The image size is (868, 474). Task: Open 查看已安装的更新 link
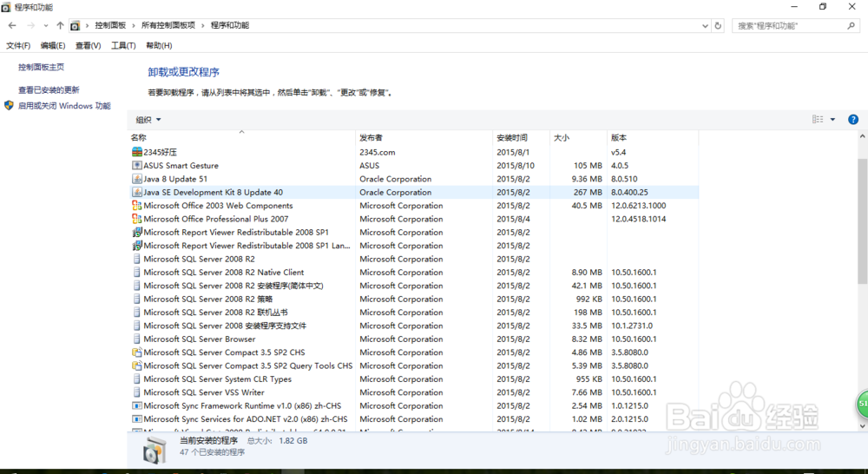(x=49, y=89)
